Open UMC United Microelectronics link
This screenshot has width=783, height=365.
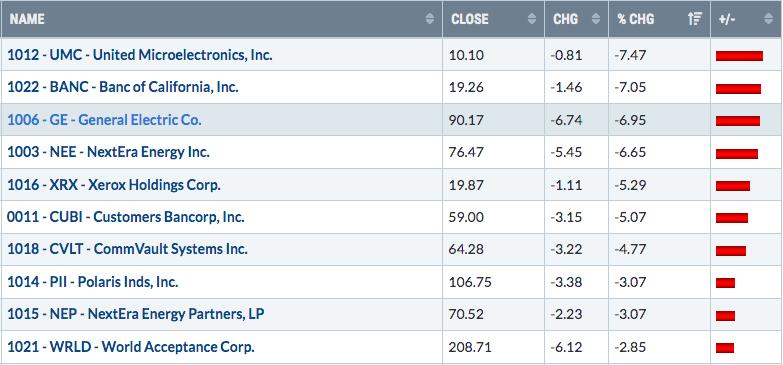[140, 54]
